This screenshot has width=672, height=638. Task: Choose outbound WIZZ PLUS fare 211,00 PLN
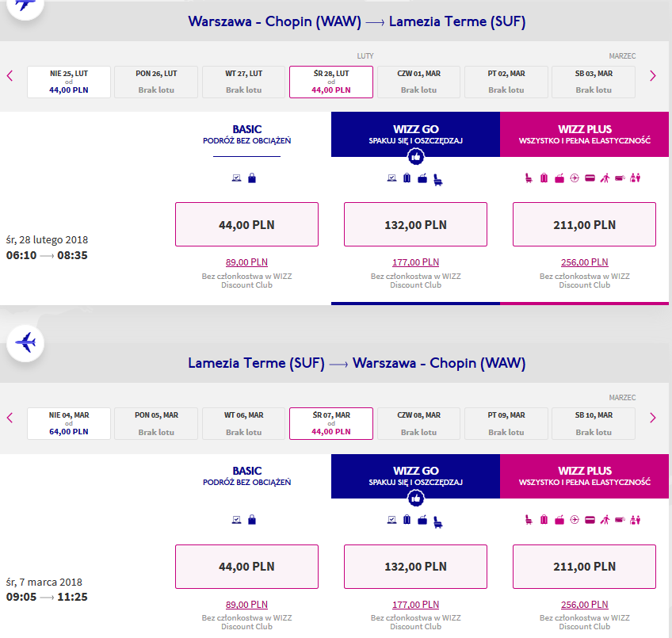tap(585, 224)
